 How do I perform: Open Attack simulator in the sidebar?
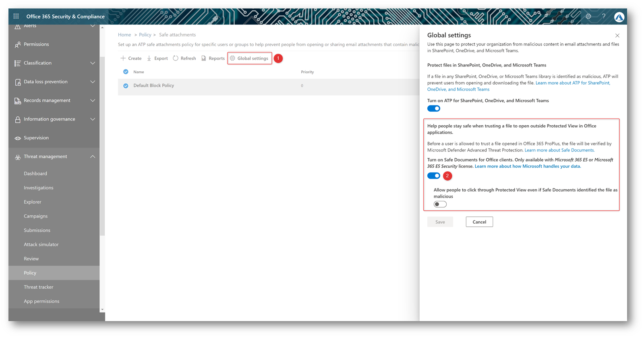point(41,245)
